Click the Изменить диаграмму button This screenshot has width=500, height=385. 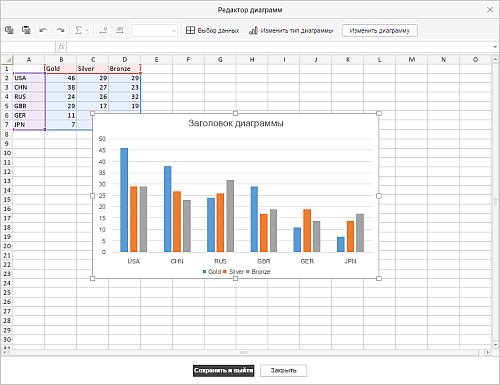click(x=380, y=31)
